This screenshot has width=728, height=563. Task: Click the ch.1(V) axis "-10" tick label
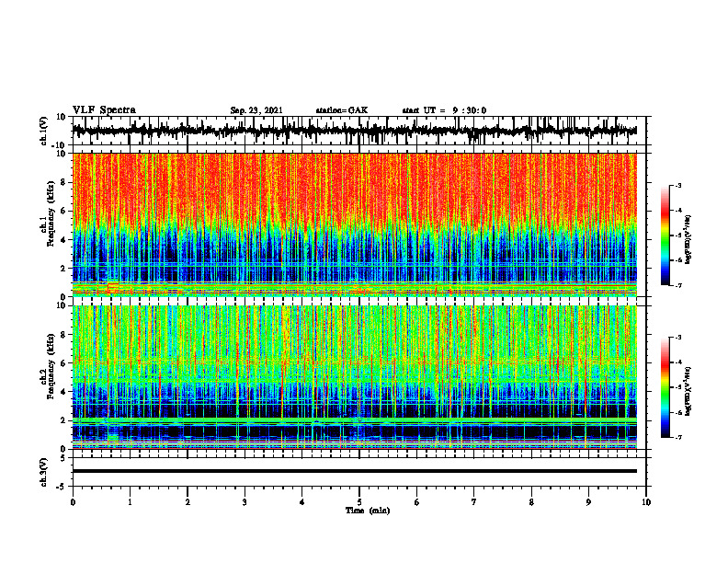[60, 145]
